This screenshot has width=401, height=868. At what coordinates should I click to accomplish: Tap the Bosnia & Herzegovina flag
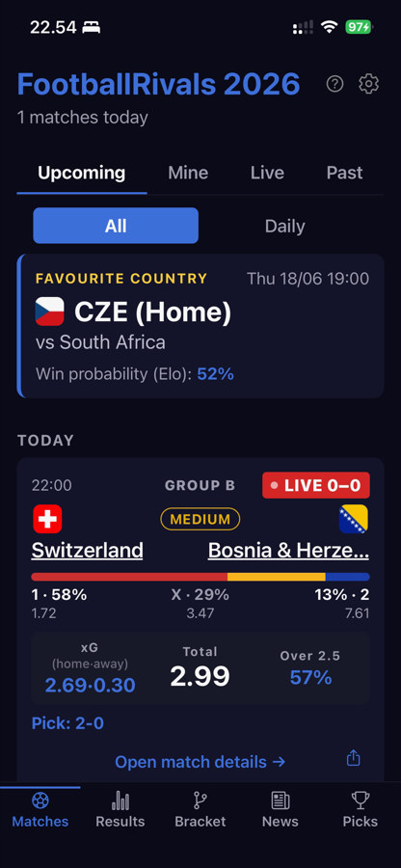(x=354, y=519)
